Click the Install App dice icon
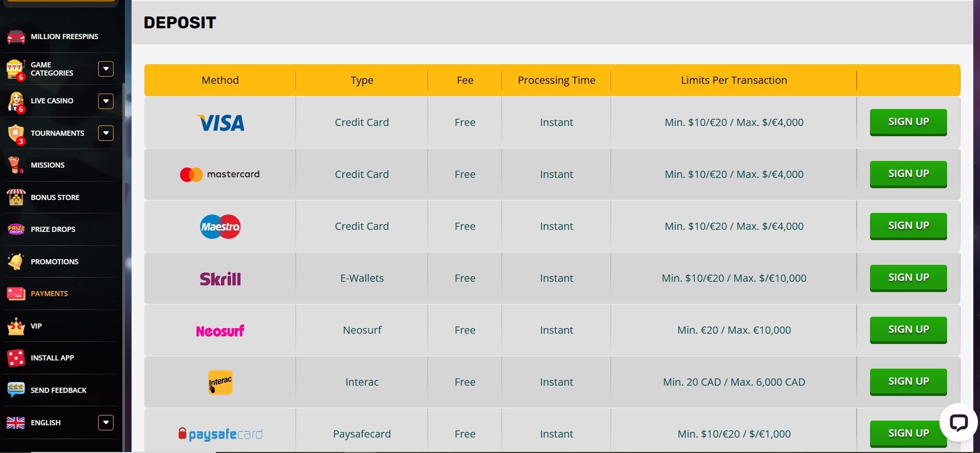The height and width of the screenshot is (453, 980). 16,358
